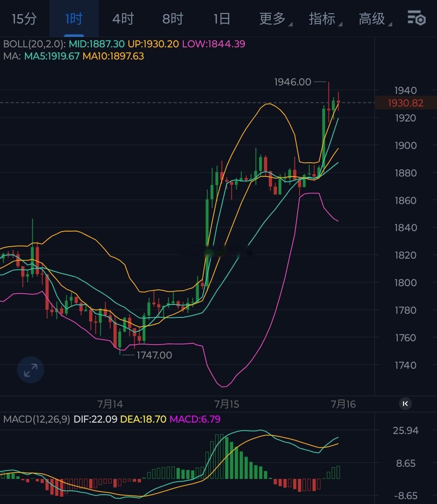Tap the 1880 price axis label
Viewport: 437px width, 504px height.
(405, 173)
